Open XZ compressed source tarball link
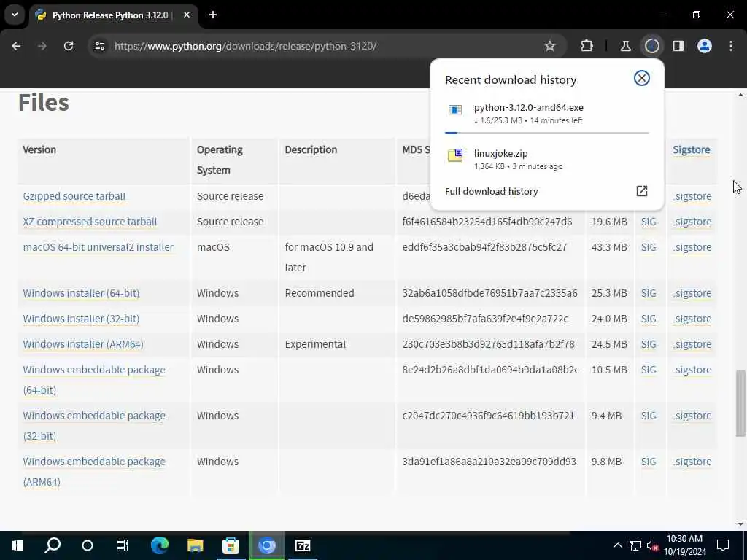747x560 pixels. click(90, 222)
